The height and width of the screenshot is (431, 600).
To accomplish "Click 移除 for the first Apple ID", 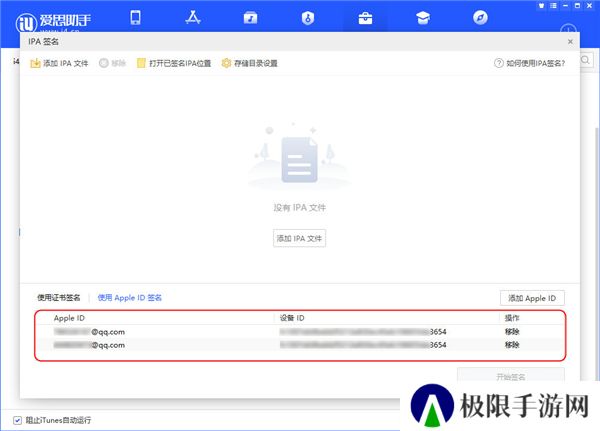I will (512, 331).
